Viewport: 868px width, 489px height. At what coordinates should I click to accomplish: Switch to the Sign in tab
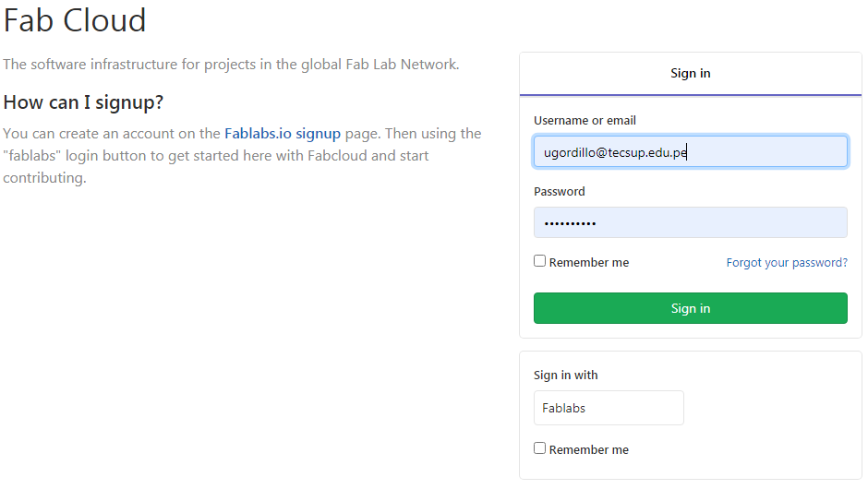[x=690, y=74]
